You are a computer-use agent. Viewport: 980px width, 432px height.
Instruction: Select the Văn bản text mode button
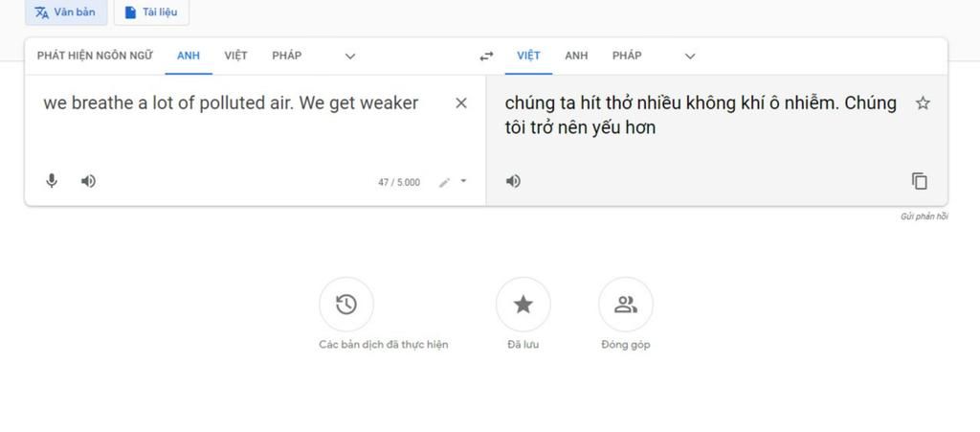pos(66,12)
